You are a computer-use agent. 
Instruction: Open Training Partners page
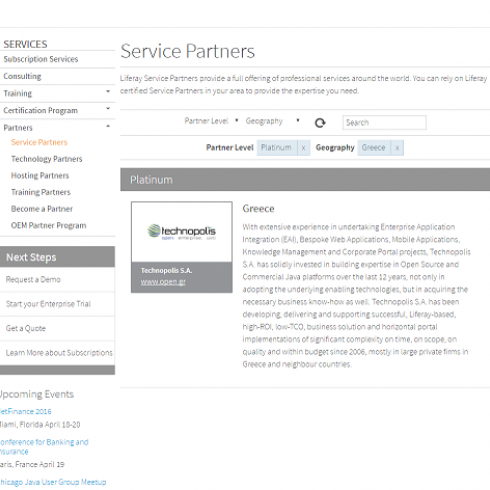(x=41, y=192)
